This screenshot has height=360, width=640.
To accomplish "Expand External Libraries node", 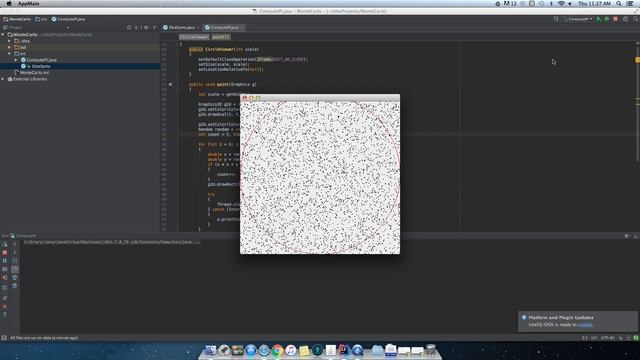I will [x=3, y=79].
